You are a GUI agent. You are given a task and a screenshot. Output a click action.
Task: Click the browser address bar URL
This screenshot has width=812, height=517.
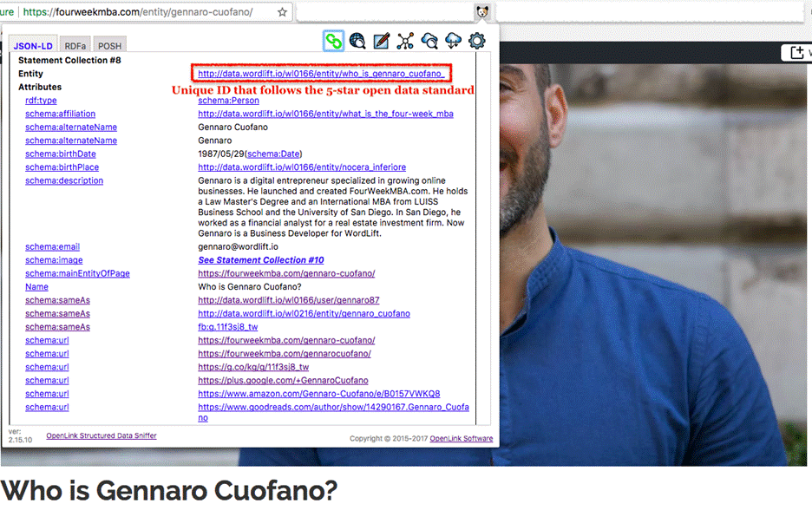(x=139, y=12)
